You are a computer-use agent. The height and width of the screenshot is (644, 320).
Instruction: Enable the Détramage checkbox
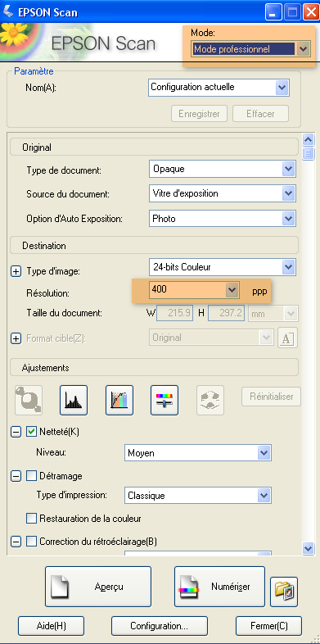(31, 475)
